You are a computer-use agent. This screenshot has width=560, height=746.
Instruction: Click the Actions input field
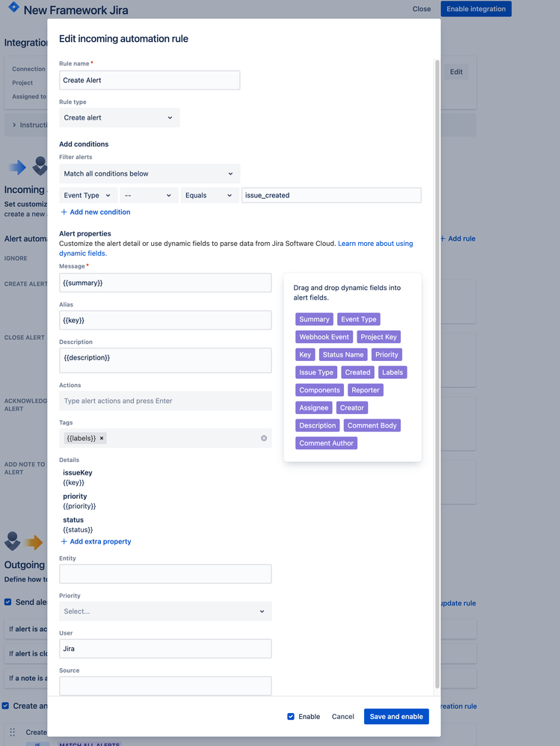point(165,401)
